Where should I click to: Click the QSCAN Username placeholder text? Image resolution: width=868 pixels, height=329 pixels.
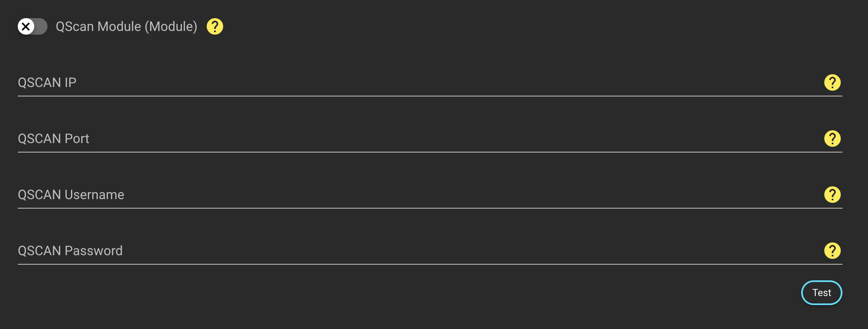[x=71, y=195]
